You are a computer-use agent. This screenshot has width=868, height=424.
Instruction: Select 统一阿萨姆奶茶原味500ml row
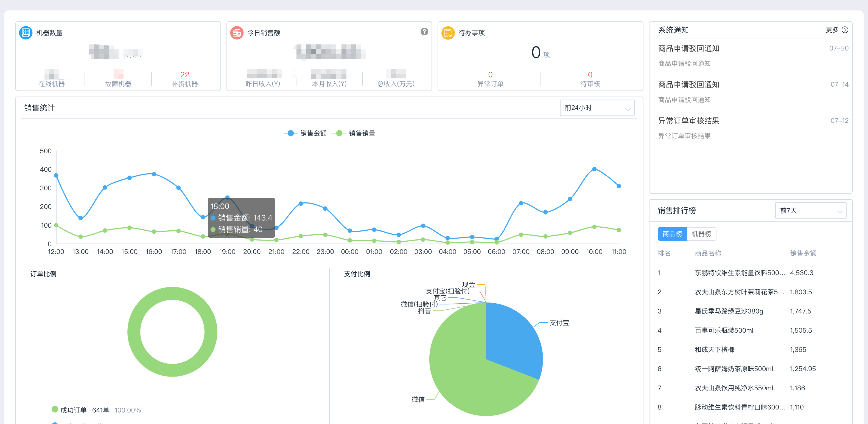[751, 369]
